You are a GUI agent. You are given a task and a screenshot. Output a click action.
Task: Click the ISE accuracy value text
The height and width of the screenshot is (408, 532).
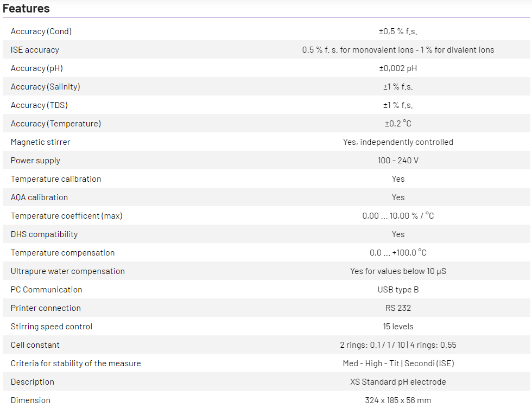(x=398, y=50)
